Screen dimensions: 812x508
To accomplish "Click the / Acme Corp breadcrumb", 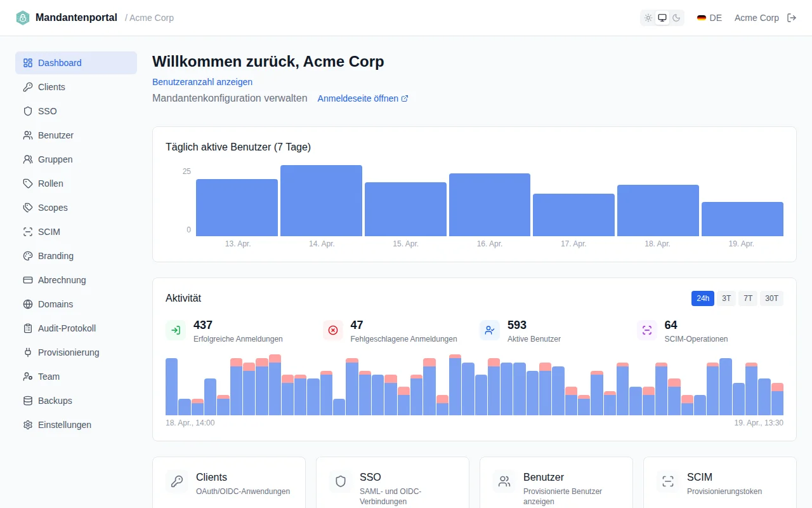I will tap(149, 18).
